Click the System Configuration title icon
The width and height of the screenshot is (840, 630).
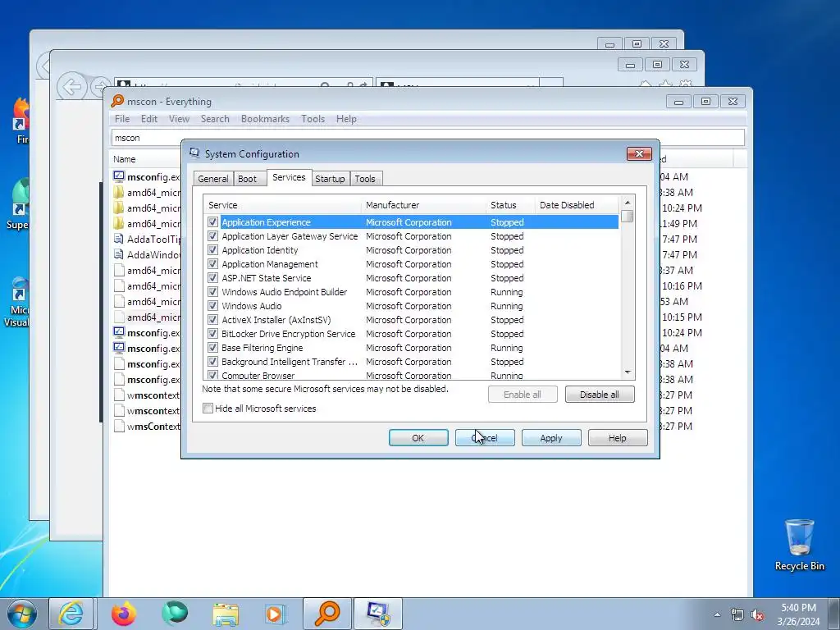(194, 153)
